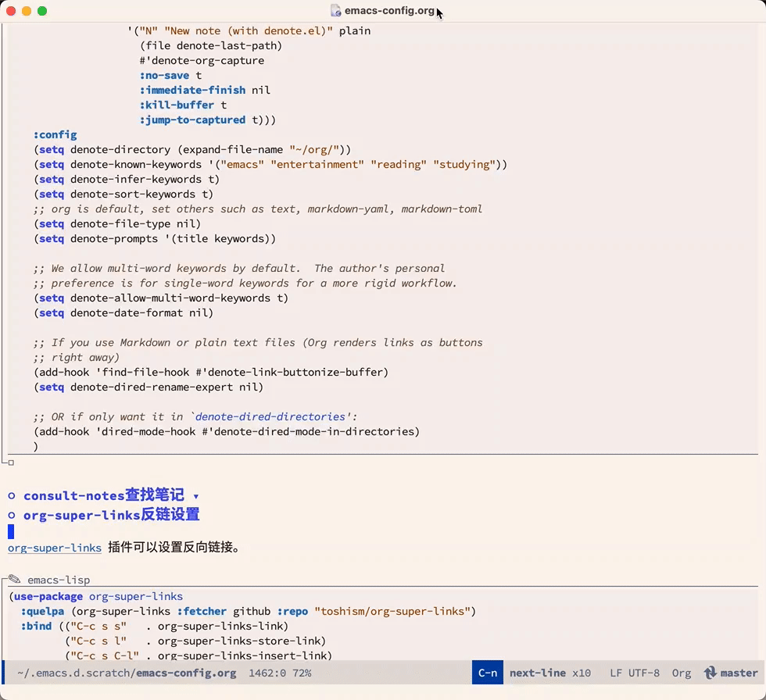The image size is (766, 700).
Task: Click the git branch icon before master
Action: [710, 673]
